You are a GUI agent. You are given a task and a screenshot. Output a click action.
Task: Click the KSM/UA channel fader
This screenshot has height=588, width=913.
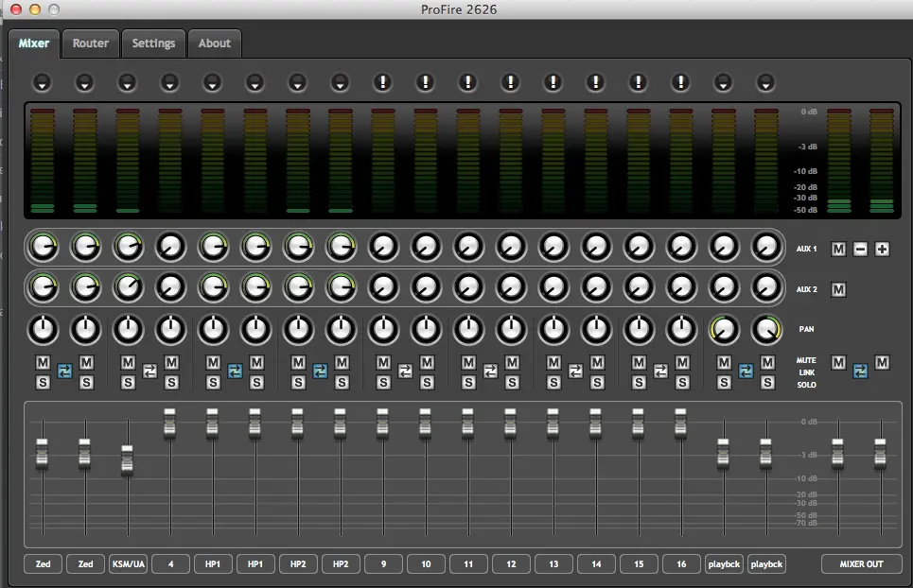(127, 460)
